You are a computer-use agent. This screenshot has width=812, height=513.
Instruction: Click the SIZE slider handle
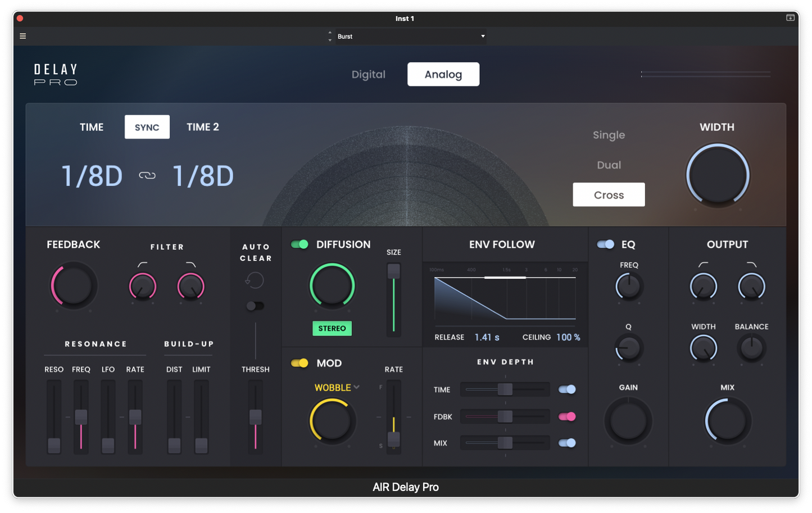pos(393,271)
